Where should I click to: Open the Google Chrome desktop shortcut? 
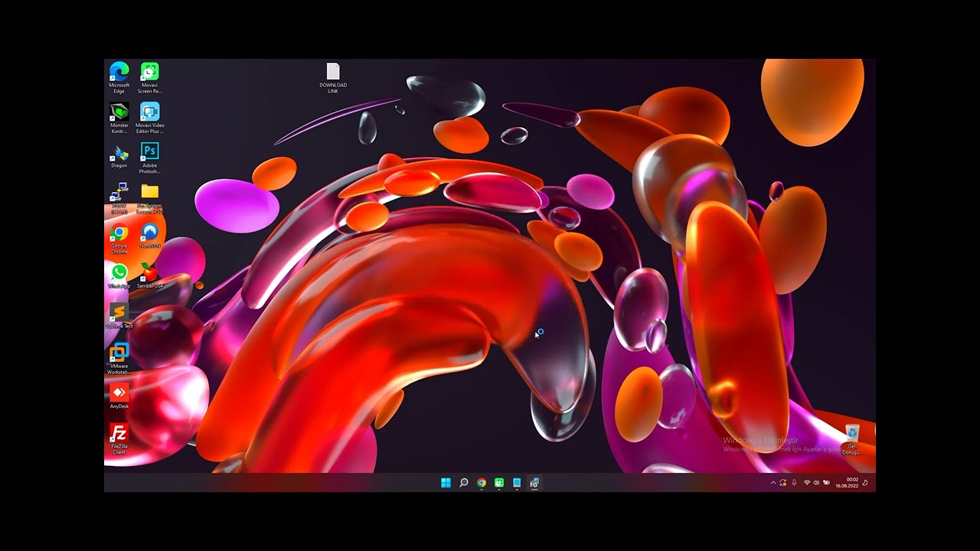point(119,239)
